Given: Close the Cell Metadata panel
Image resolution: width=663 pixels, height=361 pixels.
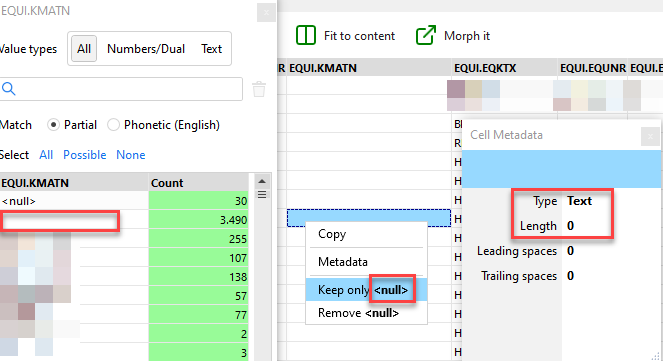Looking at the screenshot, I should 650,136.
